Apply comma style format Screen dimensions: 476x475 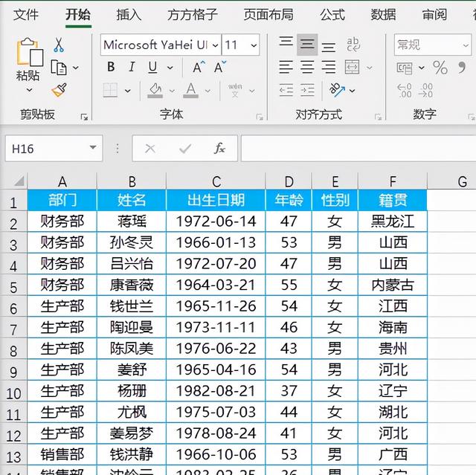pos(461,68)
